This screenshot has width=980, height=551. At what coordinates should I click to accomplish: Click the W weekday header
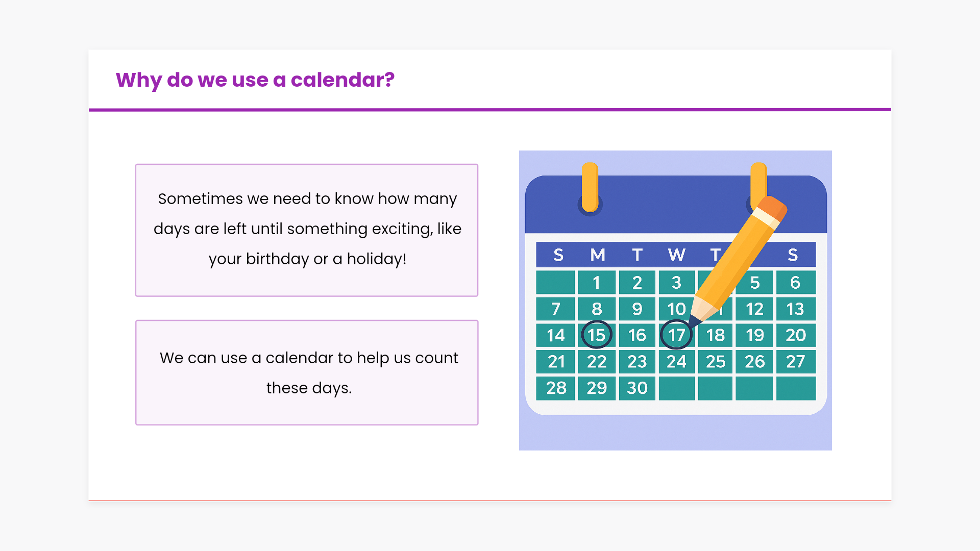point(677,255)
